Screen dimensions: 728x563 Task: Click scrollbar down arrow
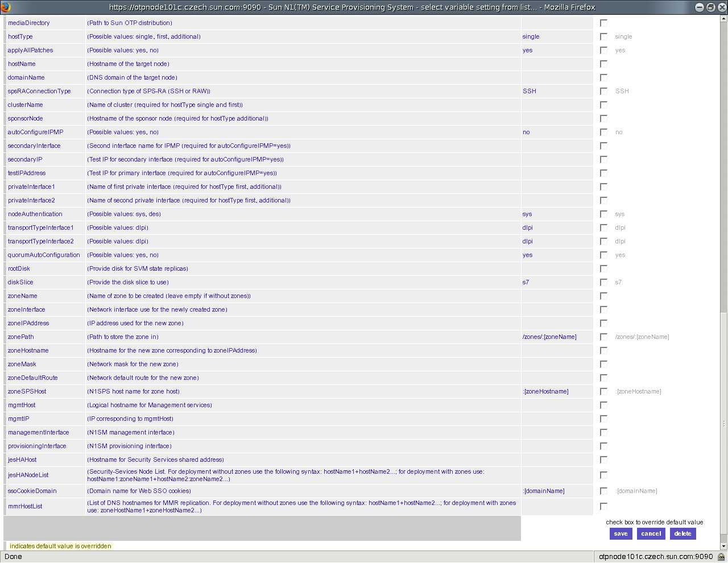tap(723, 546)
